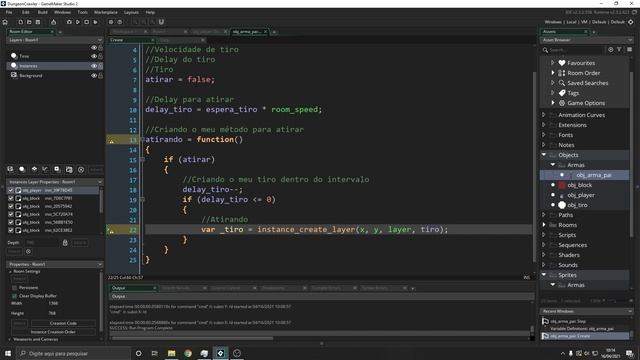Start the debugger with the bug icon
Viewport: 640px width, 360px height.
[x=69, y=22]
